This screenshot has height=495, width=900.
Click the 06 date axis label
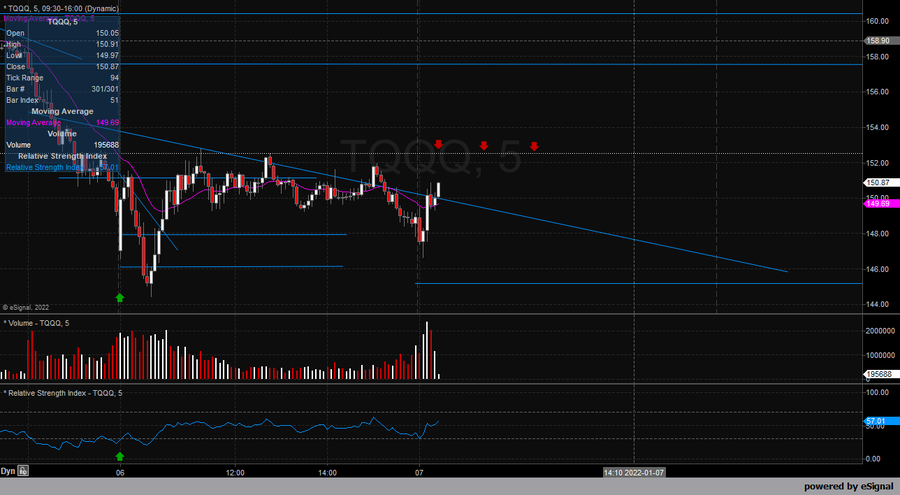pos(120,473)
